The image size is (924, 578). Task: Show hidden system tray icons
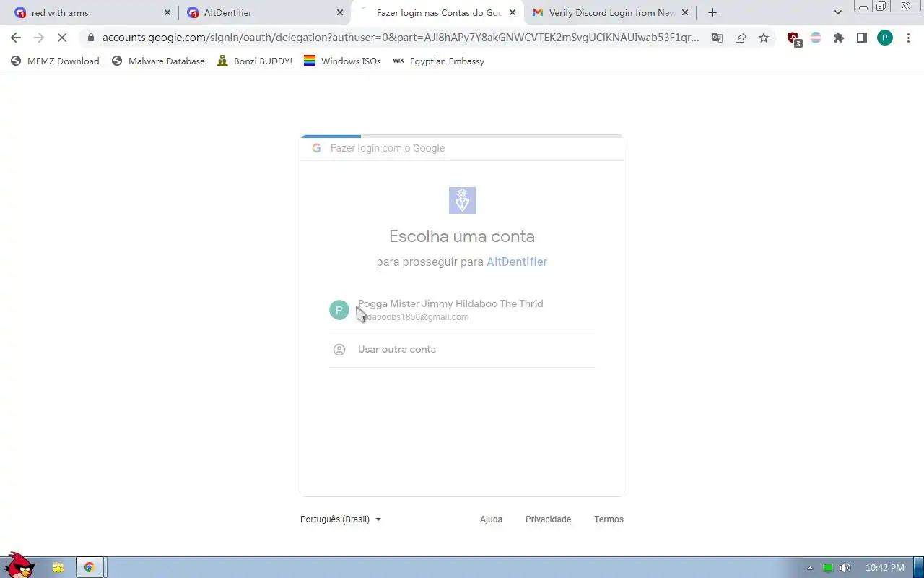(810, 568)
